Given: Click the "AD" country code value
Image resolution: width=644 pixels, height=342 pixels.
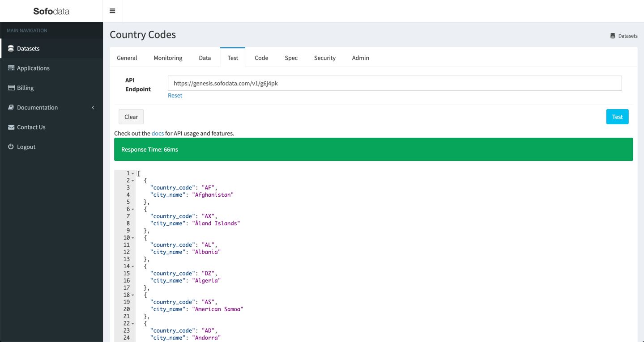Looking at the screenshot, I should [x=208, y=331].
